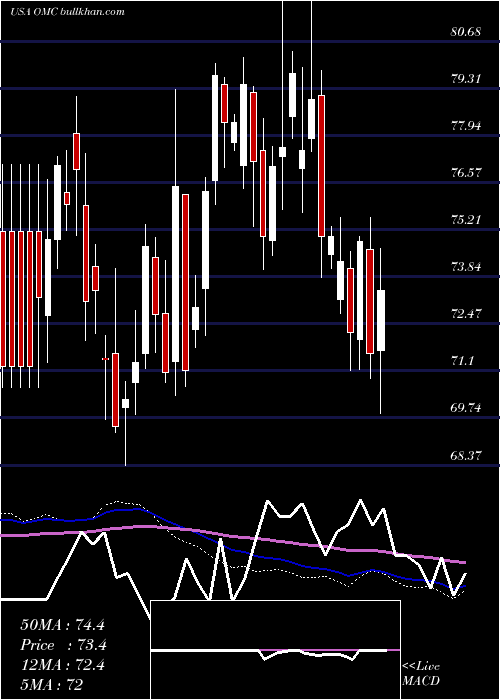Click the 77.94 price axis label

point(466,125)
